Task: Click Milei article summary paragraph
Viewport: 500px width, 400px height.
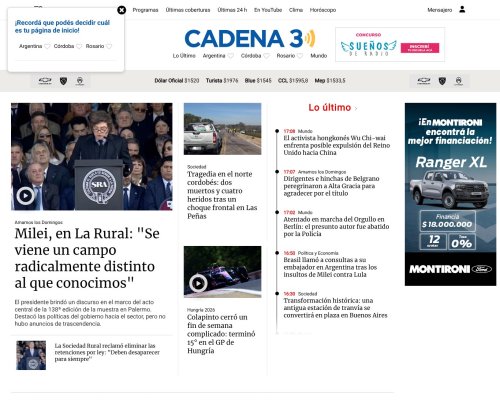Action: (90, 313)
